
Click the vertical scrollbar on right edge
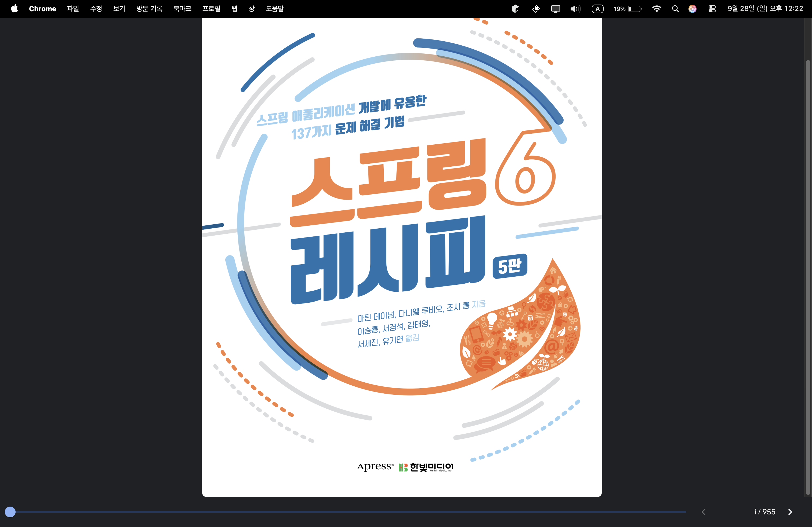(x=807, y=273)
